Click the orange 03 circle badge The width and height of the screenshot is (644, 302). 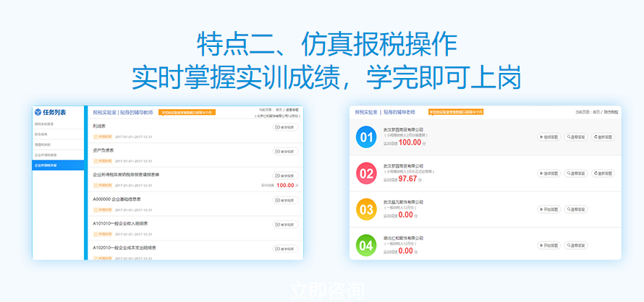[367, 210]
